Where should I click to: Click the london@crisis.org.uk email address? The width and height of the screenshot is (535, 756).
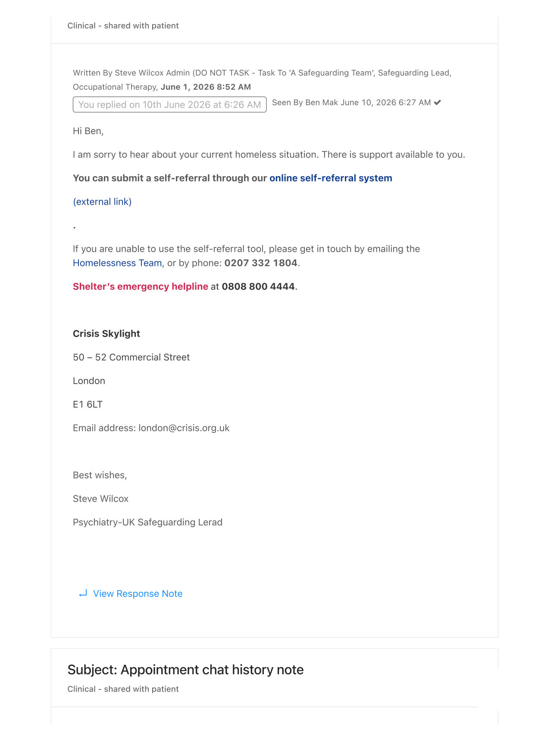pyautogui.click(x=184, y=428)
